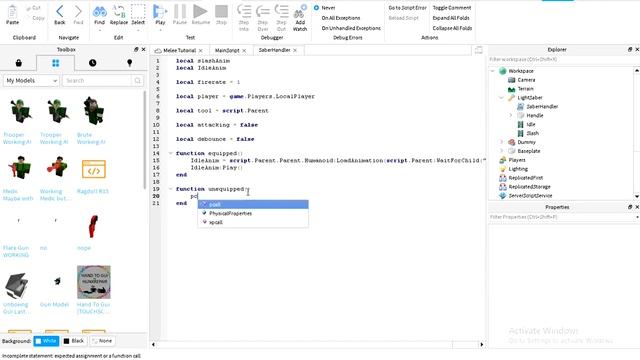
Task: Collapse the unequipped function fold
Action: pyautogui.click(x=171, y=189)
